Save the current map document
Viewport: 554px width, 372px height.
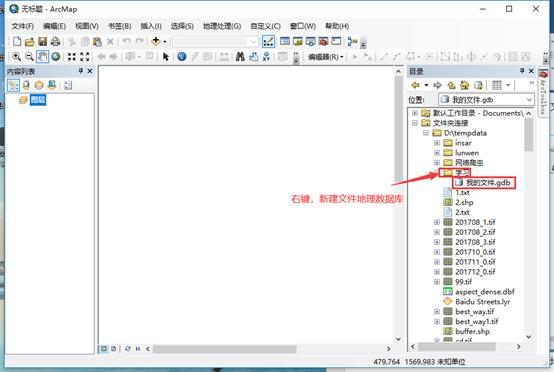(x=43, y=42)
